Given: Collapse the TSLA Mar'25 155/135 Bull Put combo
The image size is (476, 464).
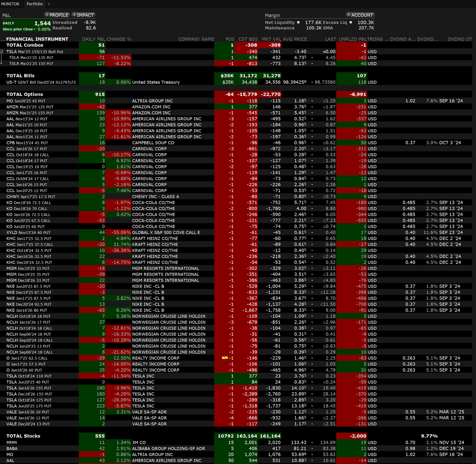Looking at the screenshot, I should coord(1,52).
